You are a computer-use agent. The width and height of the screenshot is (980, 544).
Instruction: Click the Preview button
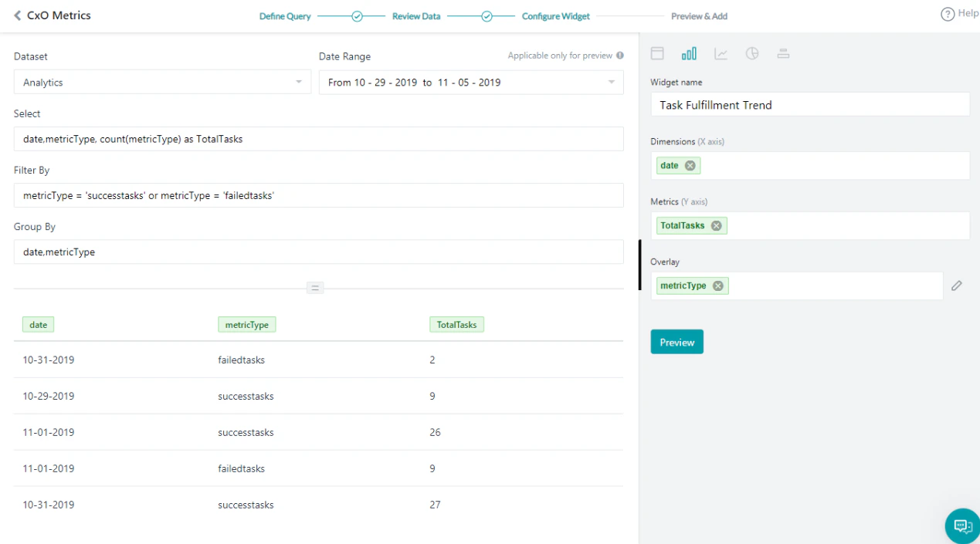coord(677,341)
